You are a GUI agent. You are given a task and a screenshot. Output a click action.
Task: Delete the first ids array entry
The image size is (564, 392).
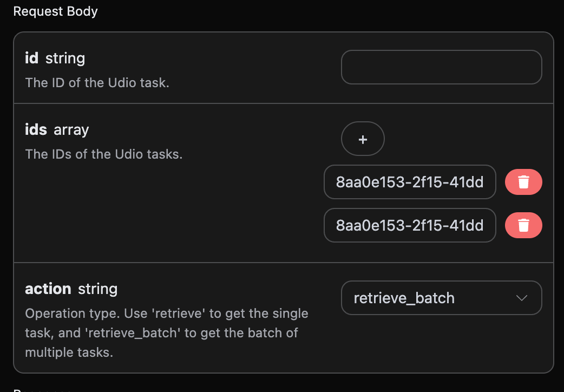pos(523,182)
